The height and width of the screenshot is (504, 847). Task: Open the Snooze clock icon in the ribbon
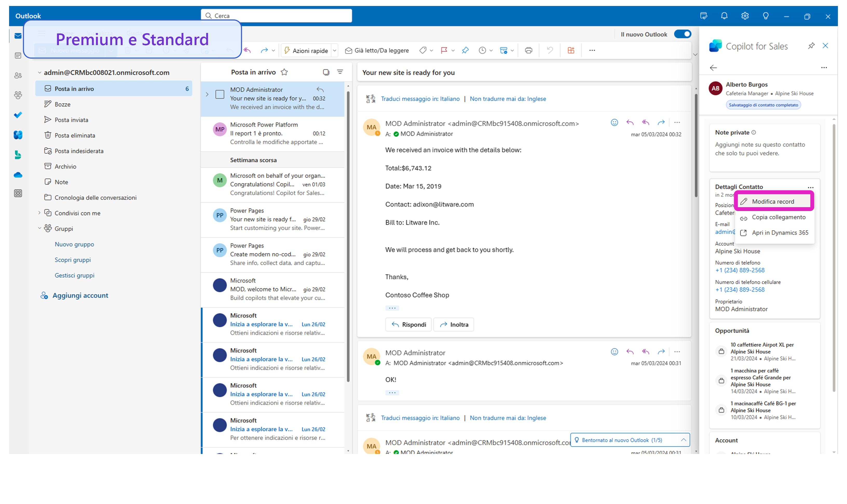click(x=482, y=50)
